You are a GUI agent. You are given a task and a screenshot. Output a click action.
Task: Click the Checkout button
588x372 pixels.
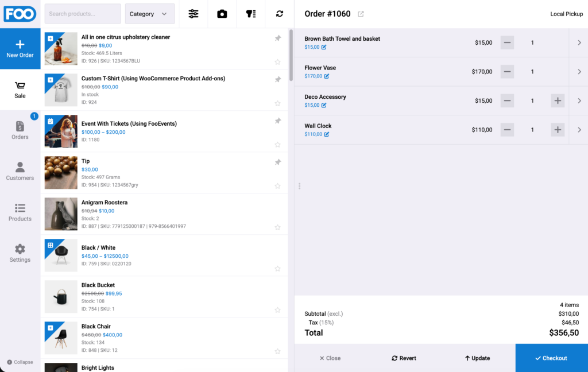pos(552,358)
